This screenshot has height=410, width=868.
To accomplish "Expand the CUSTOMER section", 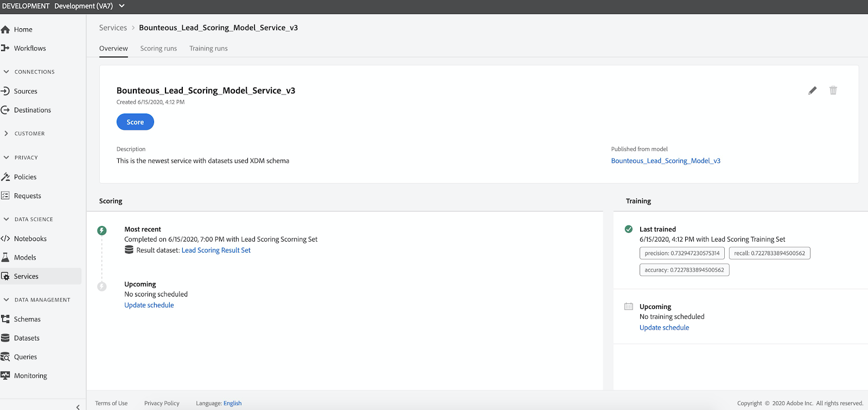I will [24, 133].
